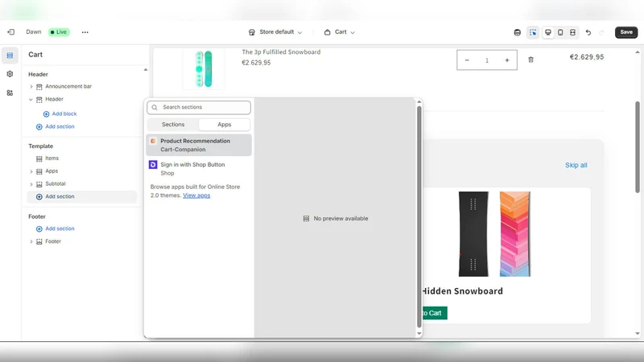The image size is (644, 362).
Task: Click the Search sections input field
Action: 199,108
